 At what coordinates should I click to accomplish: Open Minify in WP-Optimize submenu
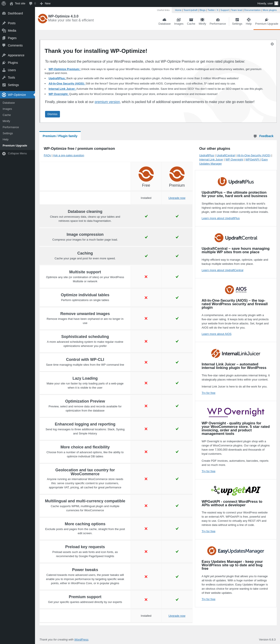coord(6,121)
